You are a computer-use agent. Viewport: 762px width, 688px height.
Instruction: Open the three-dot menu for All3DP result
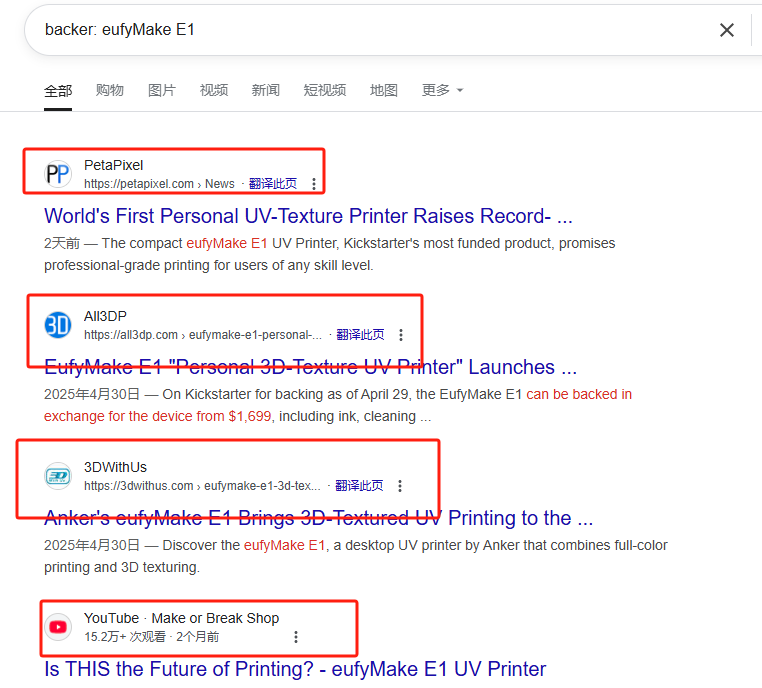click(x=401, y=335)
